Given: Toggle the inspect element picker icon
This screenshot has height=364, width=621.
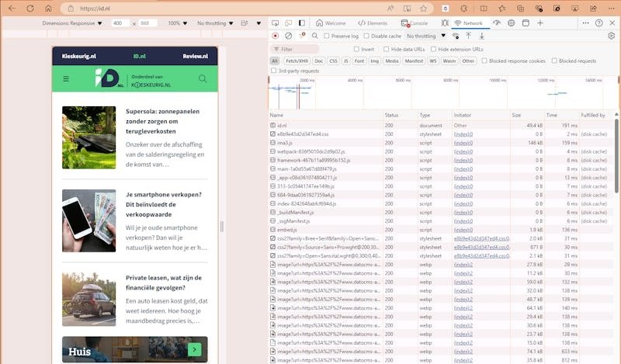Looking at the screenshot, I should pyautogui.click(x=276, y=23).
